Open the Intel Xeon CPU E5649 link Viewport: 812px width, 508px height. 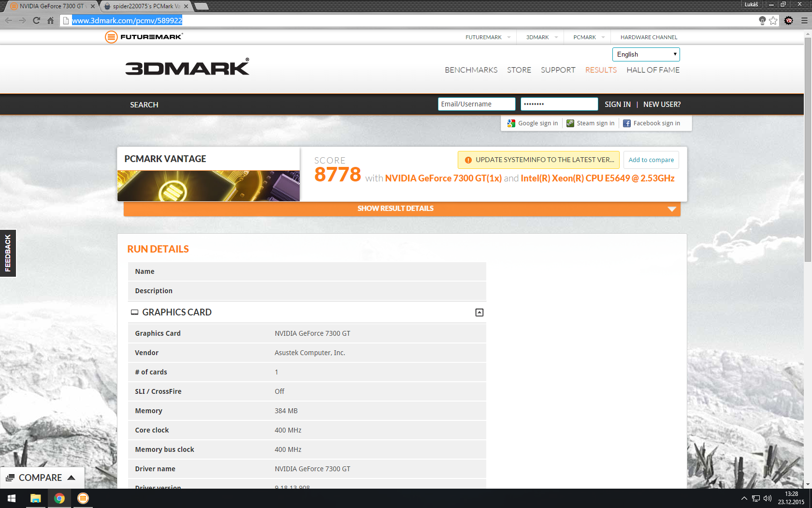point(597,179)
